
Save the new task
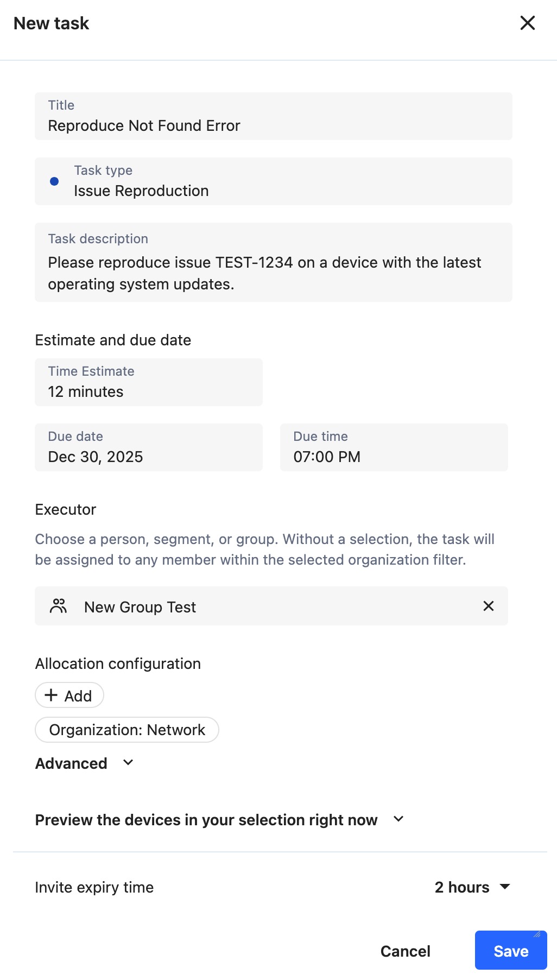[x=510, y=950]
